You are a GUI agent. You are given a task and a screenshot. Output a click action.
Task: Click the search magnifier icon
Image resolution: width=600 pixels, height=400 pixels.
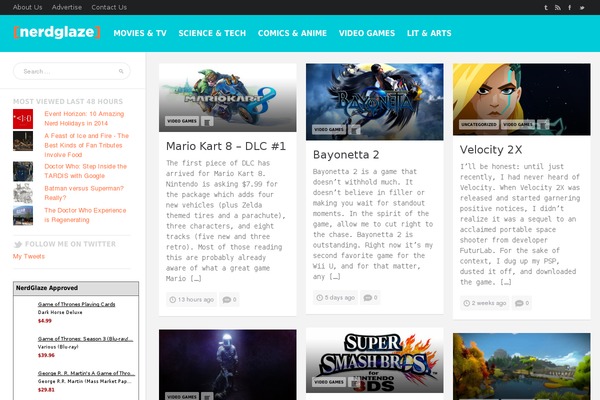tap(121, 71)
